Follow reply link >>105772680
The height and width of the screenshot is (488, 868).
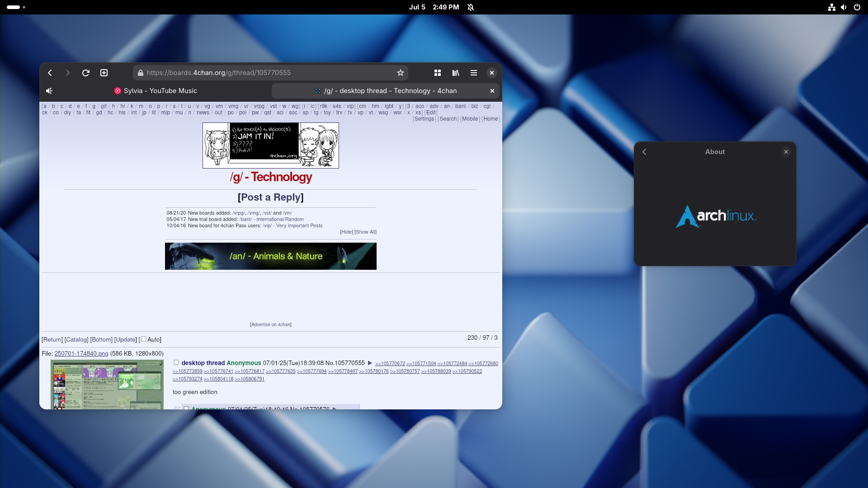tap(483, 363)
